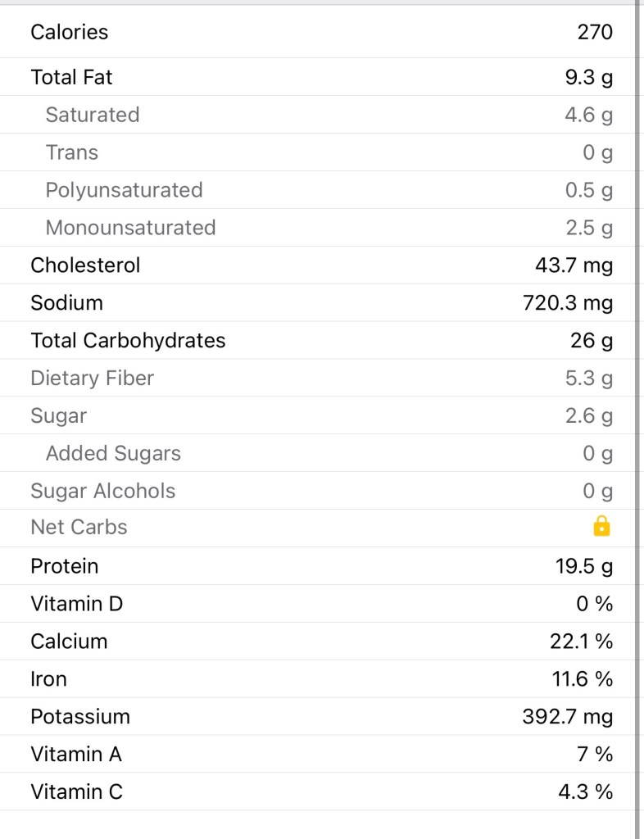Tap the Calcium 22.1 % value
644x839 pixels.
pyautogui.click(x=581, y=642)
